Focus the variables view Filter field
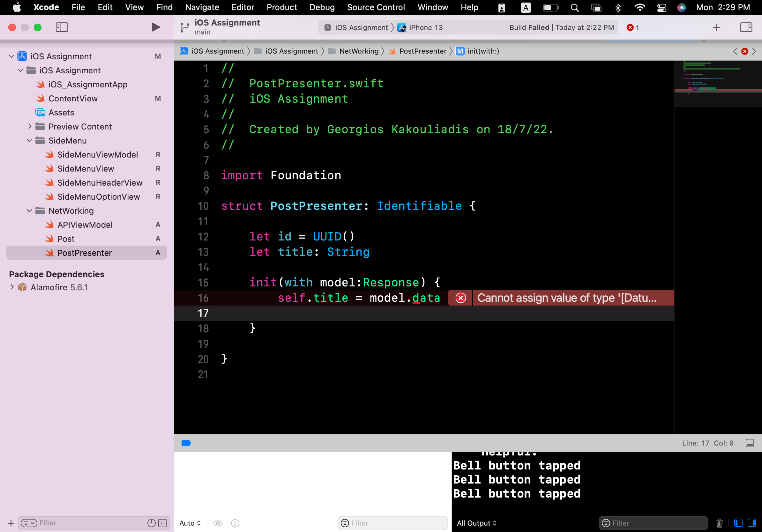The width and height of the screenshot is (762, 532). tap(392, 523)
